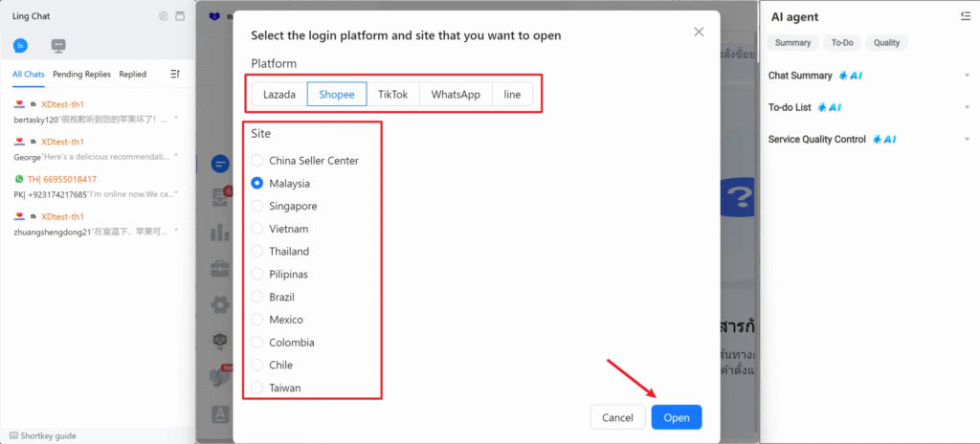The image size is (980, 444).
Task: Select the blue chat bubble icon under Ling Chat
Action: pyautogui.click(x=20, y=46)
